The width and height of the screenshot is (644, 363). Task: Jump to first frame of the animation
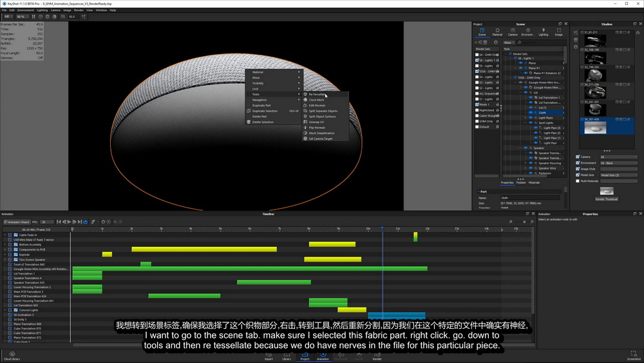point(59,222)
